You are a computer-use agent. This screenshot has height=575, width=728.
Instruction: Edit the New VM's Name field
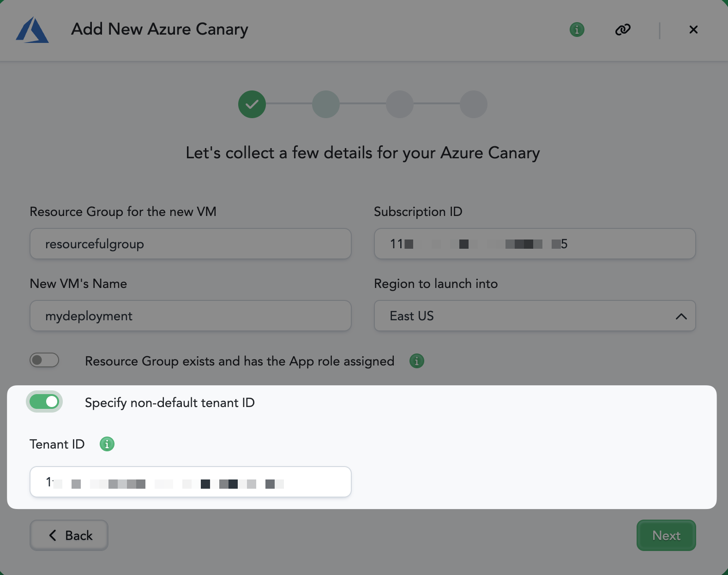point(191,316)
